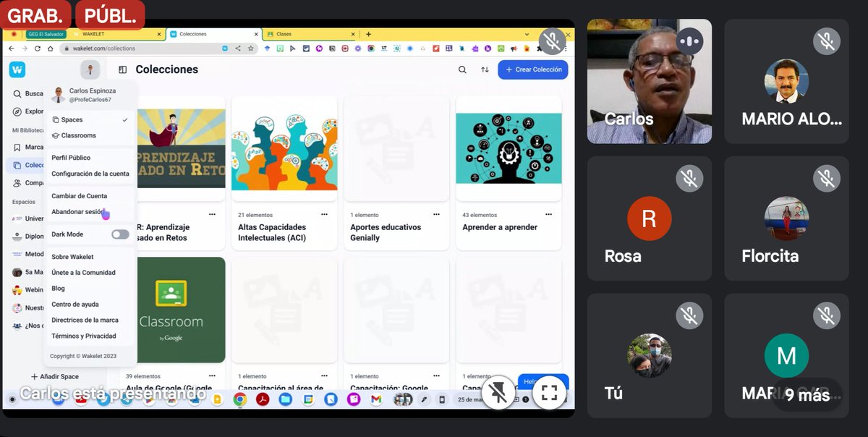The width and height of the screenshot is (868, 437).
Task: Open the Aprendizaje Basado en Retos thumbnail
Action: [x=179, y=148]
